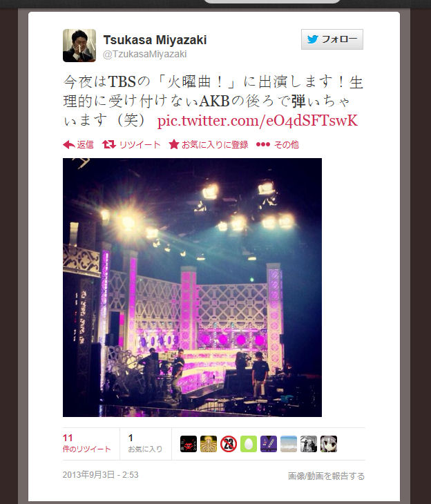
Task: Click the Twitter bird フォロー button
Action: pyautogui.click(x=332, y=39)
